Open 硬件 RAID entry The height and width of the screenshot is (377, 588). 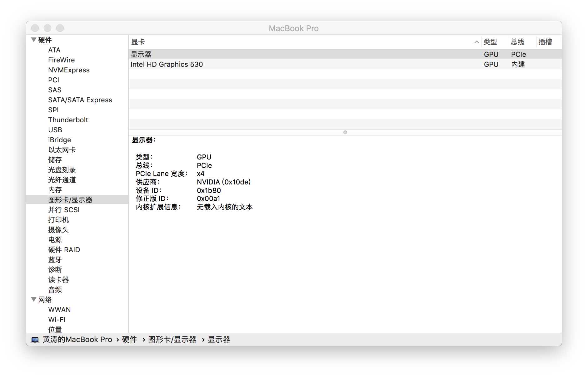point(64,250)
